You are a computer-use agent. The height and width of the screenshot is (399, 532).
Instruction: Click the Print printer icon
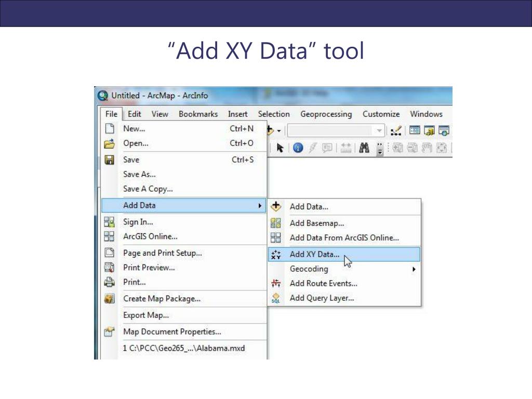click(x=109, y=282)
